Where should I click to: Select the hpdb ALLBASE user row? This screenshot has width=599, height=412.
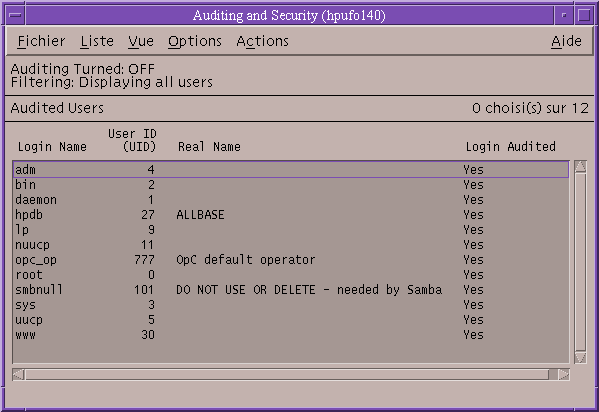point(291,214)
